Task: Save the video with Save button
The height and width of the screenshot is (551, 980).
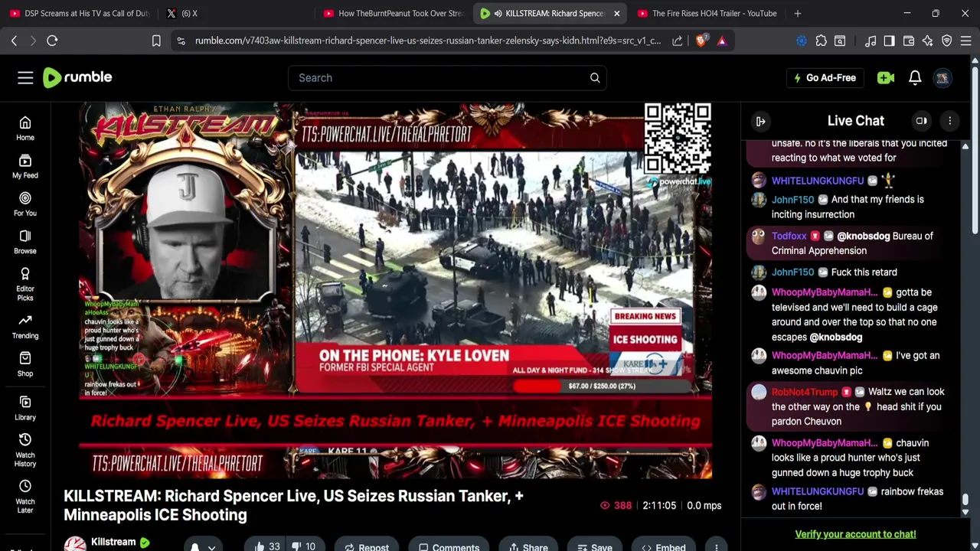Action: 594,546
